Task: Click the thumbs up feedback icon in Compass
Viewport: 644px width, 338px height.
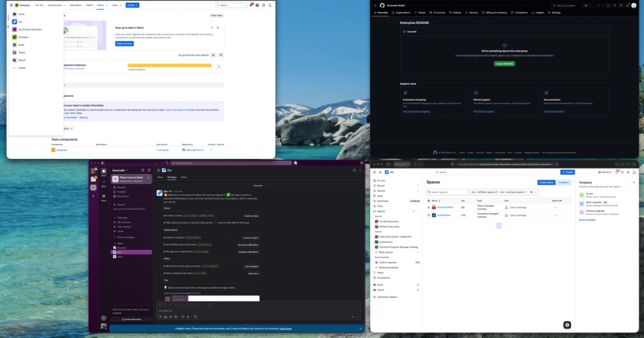Action: [213, 55]
